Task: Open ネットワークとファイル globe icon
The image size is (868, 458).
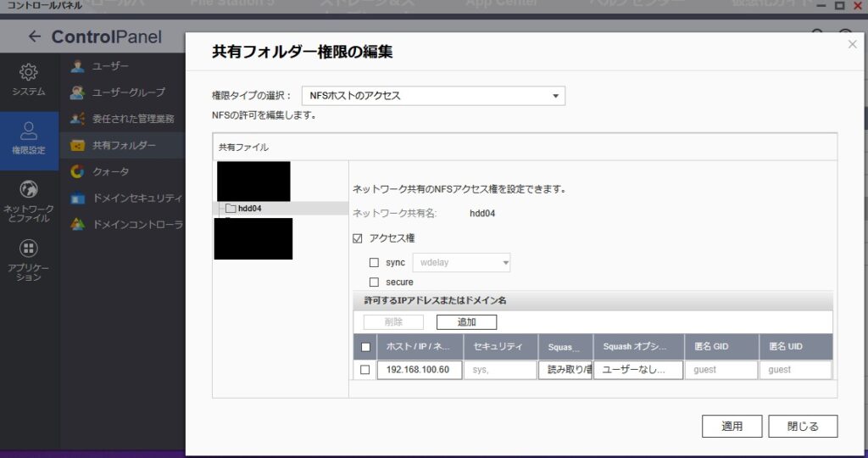Action: tap(29, 189)
